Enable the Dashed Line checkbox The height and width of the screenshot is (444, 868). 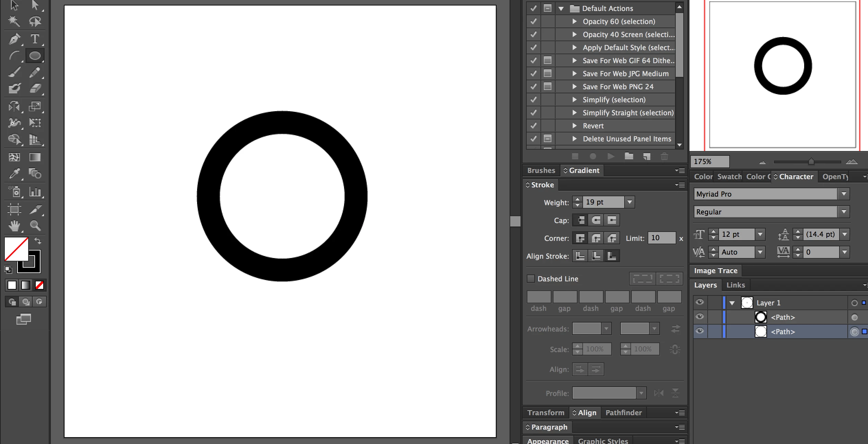point(531,279)
